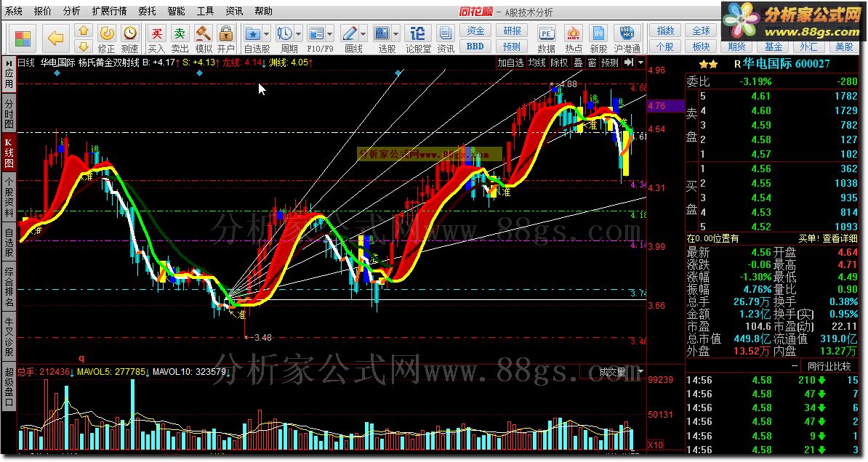Viewport: 868px width, 462px height.
Task: Expand the 选股 dropdown arrow
Action: click(x=395, y=33)
